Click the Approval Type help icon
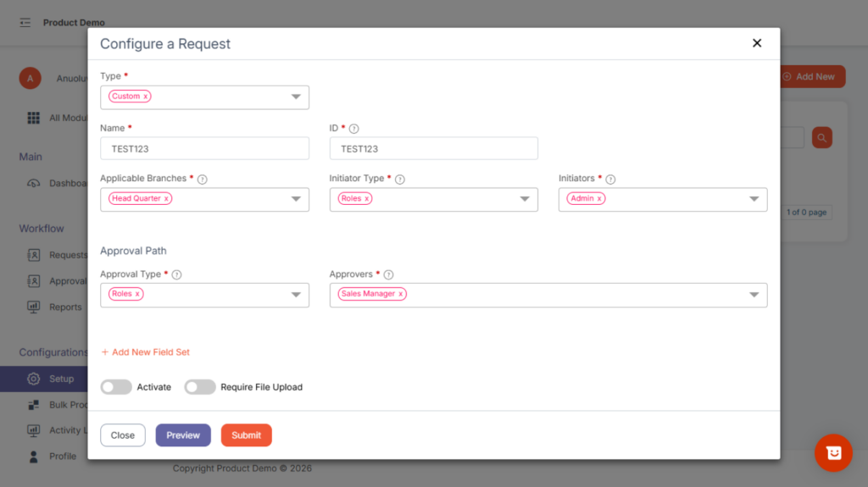The width and height of the screenshot is (868, 487). [177, 275]
